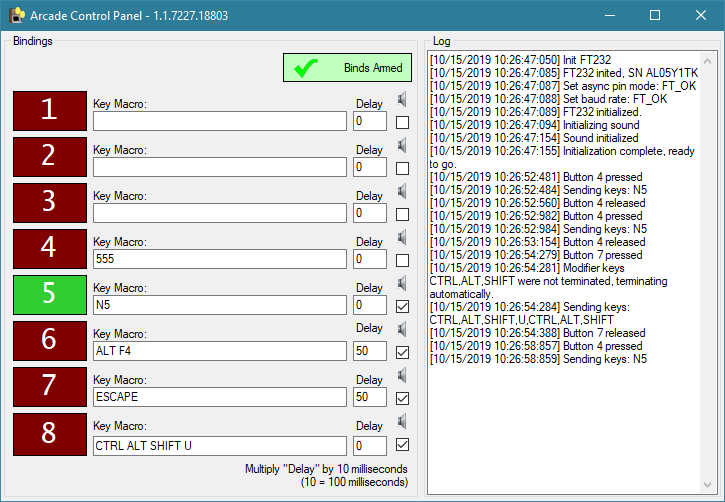
Task: Click the Delay field for binding 2
Action: pyautogui.click(x=370, y=167)
